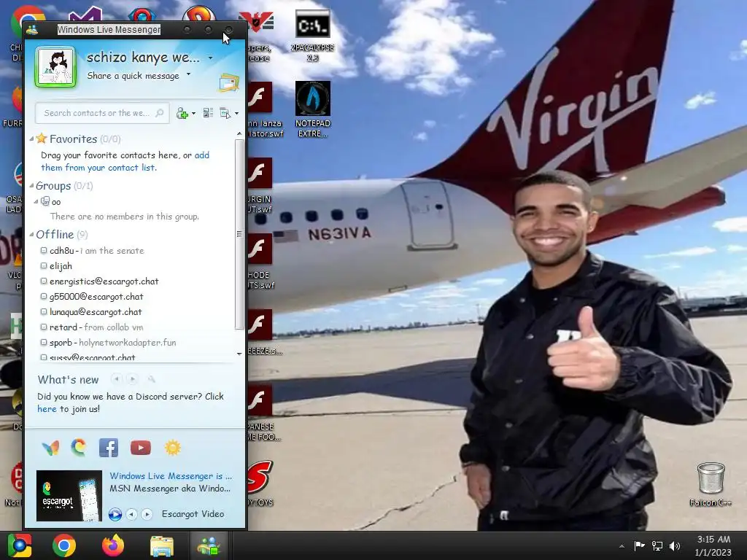Click the Start button on taskbar
Screen dimensions: 747x560
point(20,545)
